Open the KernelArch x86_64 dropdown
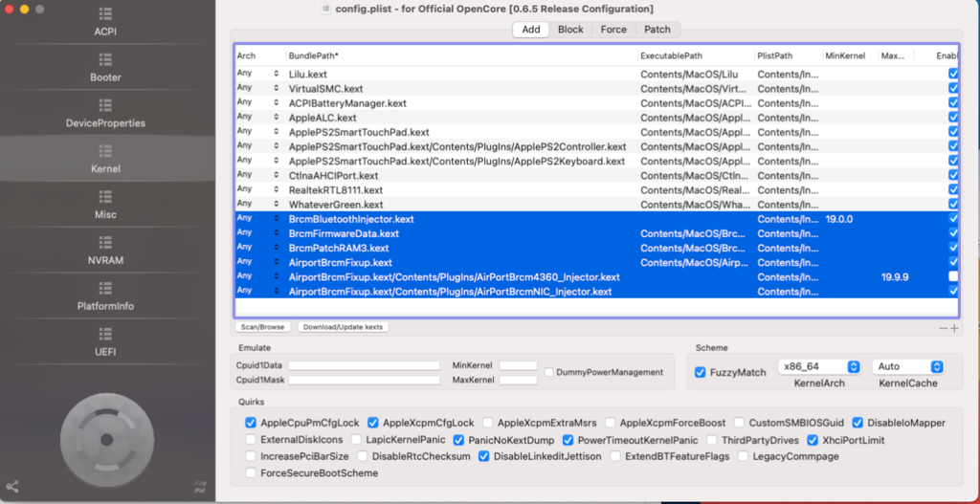Image resolution: width=980 pixels, height=504 pixels. 818,366
